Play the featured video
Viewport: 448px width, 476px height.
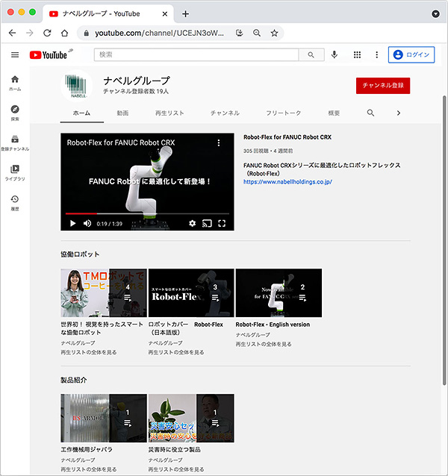click(x=72, y=223)
